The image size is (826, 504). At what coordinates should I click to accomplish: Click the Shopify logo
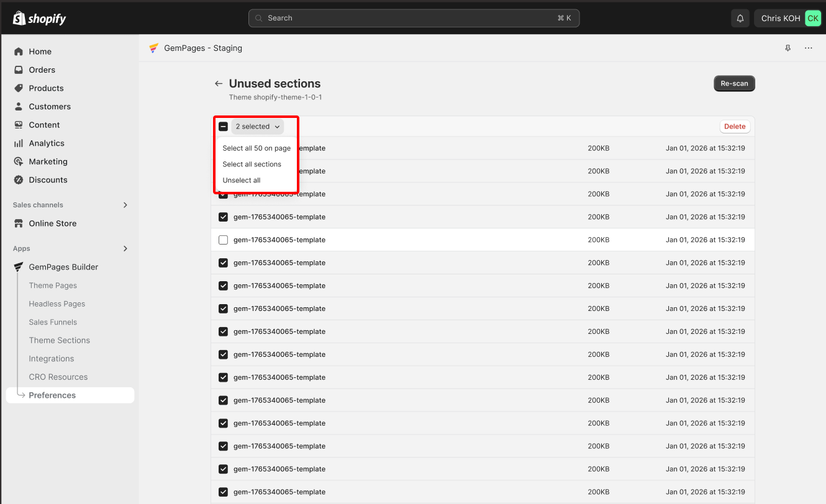[x=39, y=17]
